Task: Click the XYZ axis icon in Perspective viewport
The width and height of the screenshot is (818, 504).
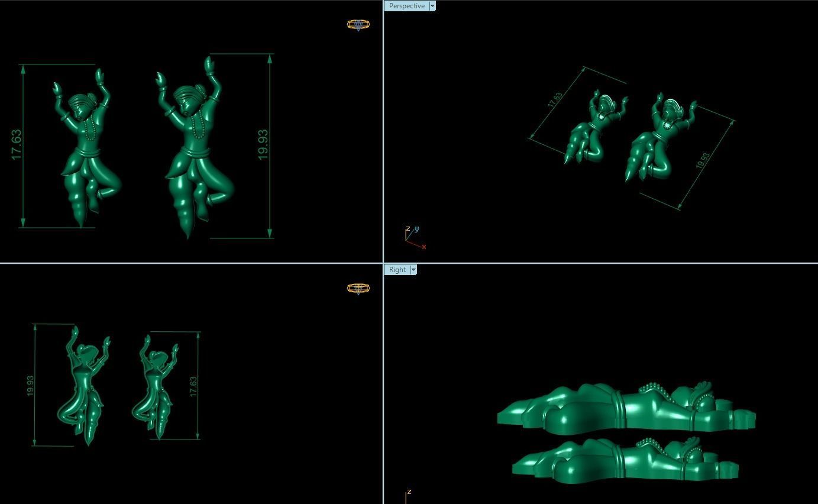Action: tap(415, 237)
